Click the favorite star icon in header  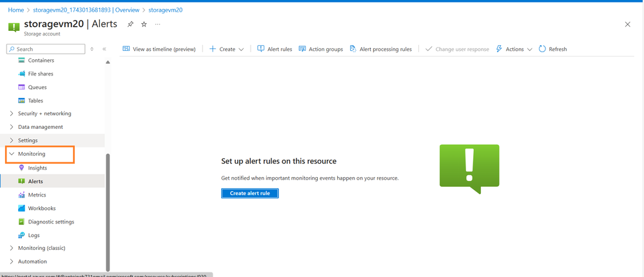144,24
